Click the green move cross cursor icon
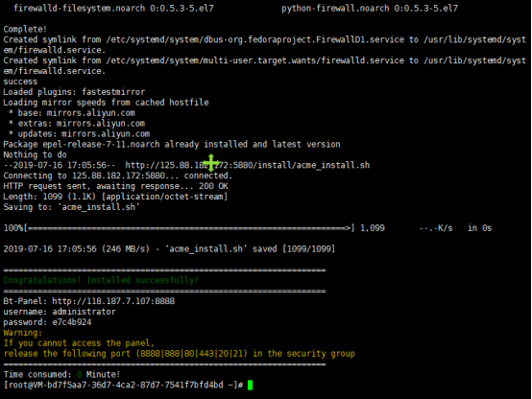Image resolution: width=532 pixels, height=399 pixels. (211, 163)
